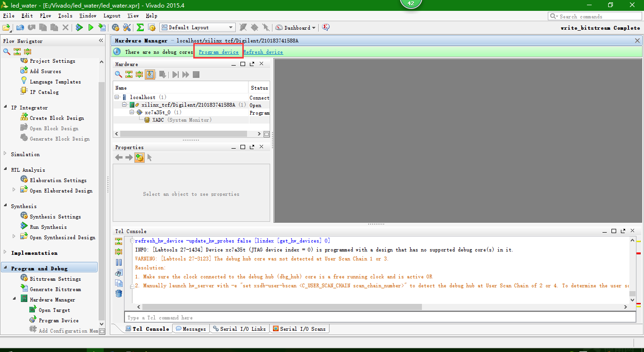Switch to the Messages tab
Screen dimensions: 644x352
point(191,329)
